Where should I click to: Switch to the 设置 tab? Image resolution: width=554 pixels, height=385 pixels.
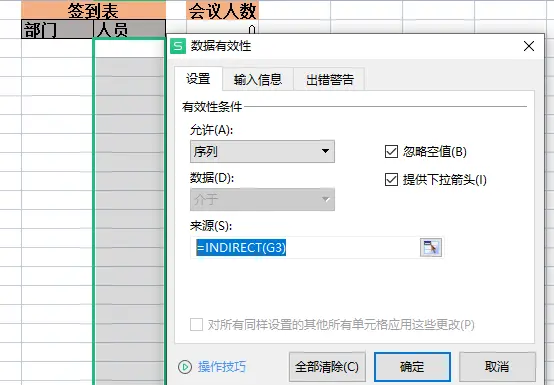pos(198,78)
